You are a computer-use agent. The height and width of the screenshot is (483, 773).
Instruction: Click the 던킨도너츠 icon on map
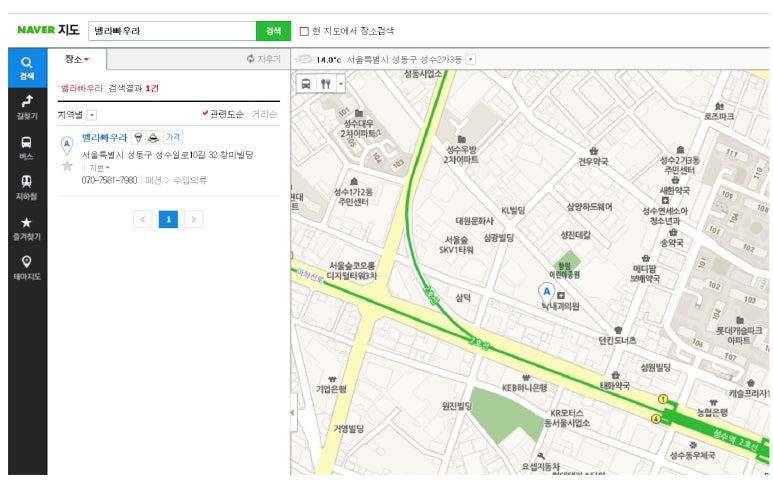[618, 330]
